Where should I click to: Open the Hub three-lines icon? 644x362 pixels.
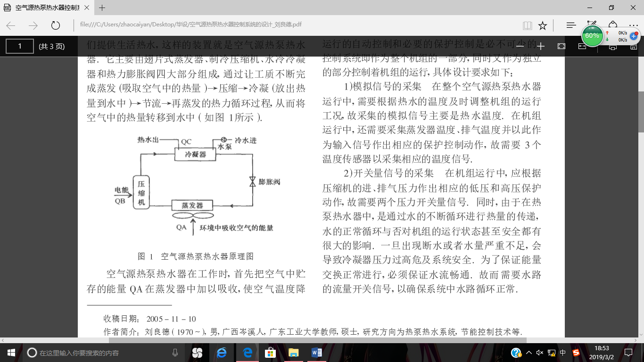[x=571, y=25]
